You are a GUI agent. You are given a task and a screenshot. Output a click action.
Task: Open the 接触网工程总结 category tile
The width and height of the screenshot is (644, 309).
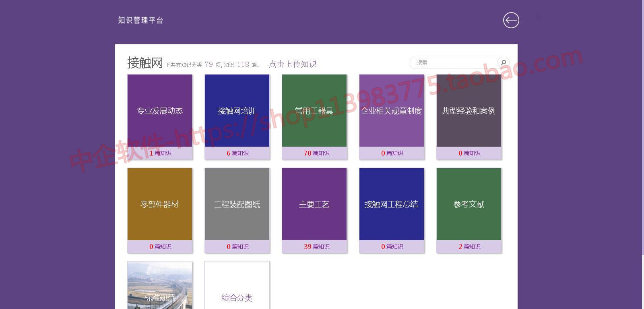click(392, 204)
